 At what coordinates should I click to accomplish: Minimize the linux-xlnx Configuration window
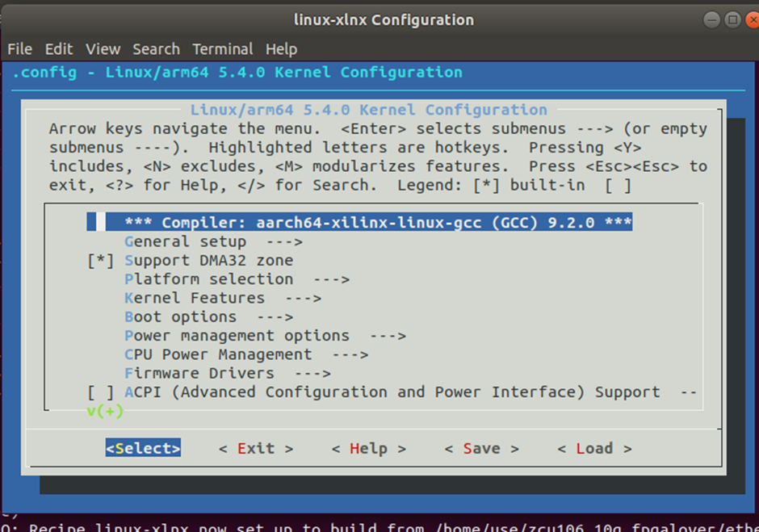[x=711, y=20]
